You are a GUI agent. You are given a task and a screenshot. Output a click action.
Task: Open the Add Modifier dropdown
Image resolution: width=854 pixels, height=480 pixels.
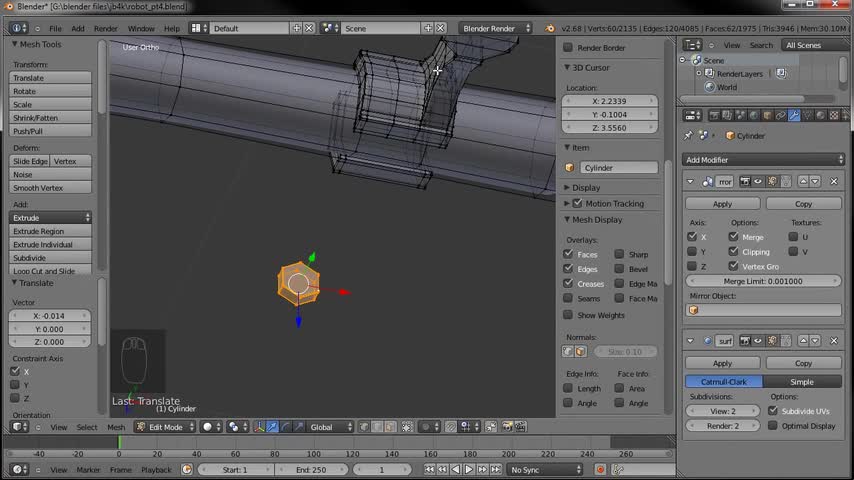[x=764, y=160]
